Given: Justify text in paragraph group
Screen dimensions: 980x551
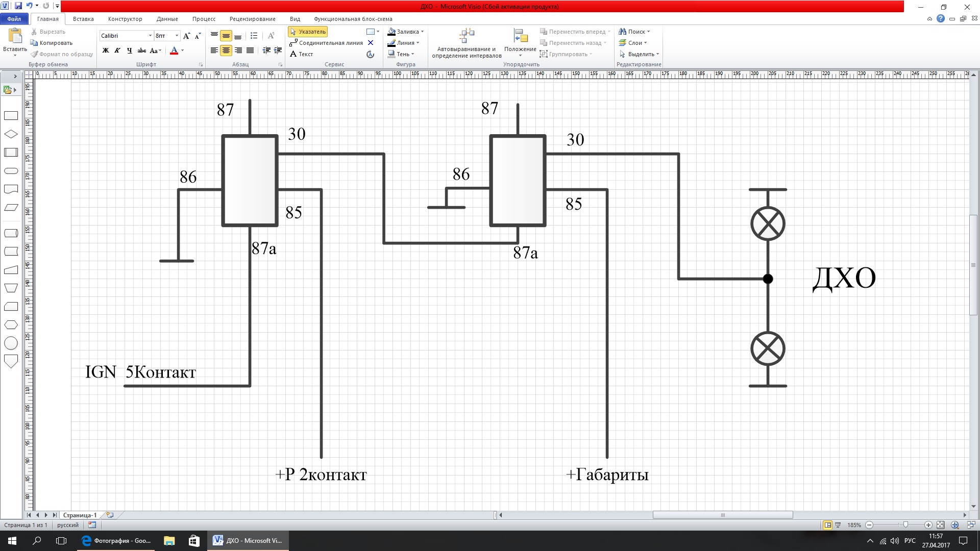Looking at the screenshot, I should point(250,51).
